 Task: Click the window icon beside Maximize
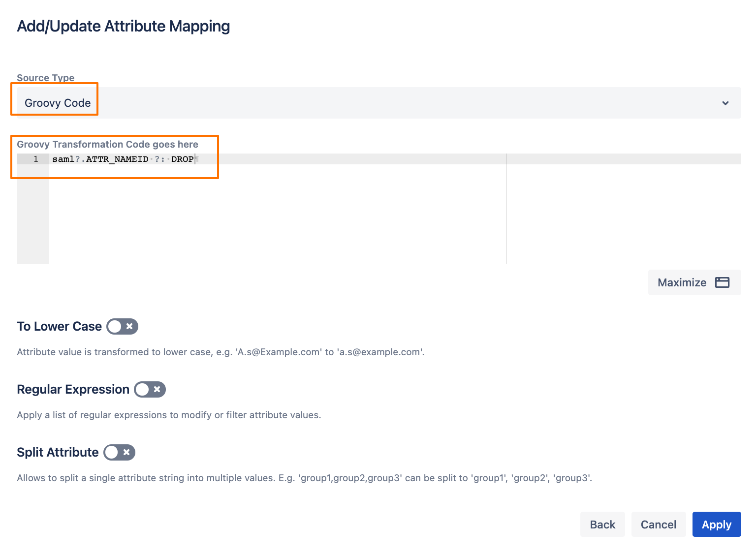tap(722, 282)
